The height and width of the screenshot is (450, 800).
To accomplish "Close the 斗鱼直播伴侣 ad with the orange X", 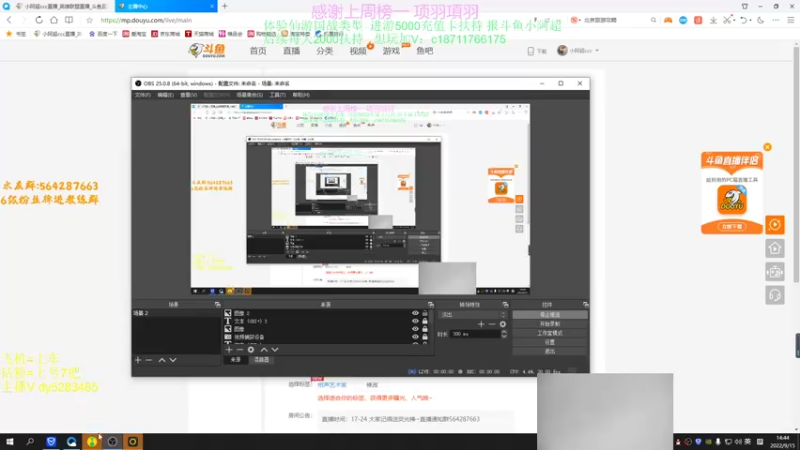I will (767, 147).
